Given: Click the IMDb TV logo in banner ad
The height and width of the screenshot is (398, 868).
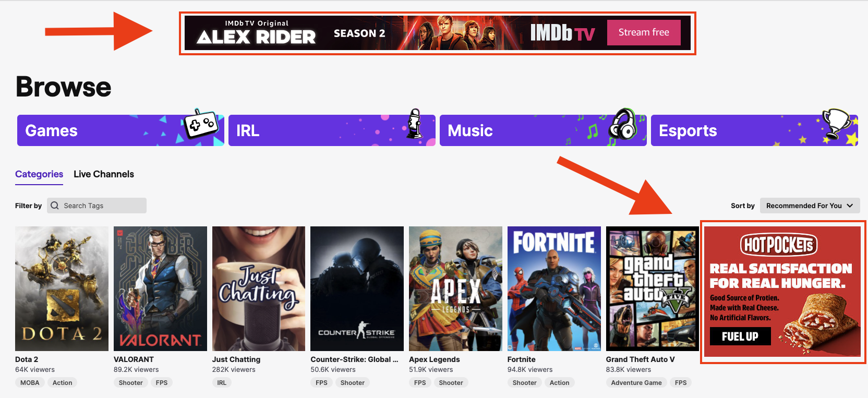Looking at the screenshot, I should pos(563,33).
